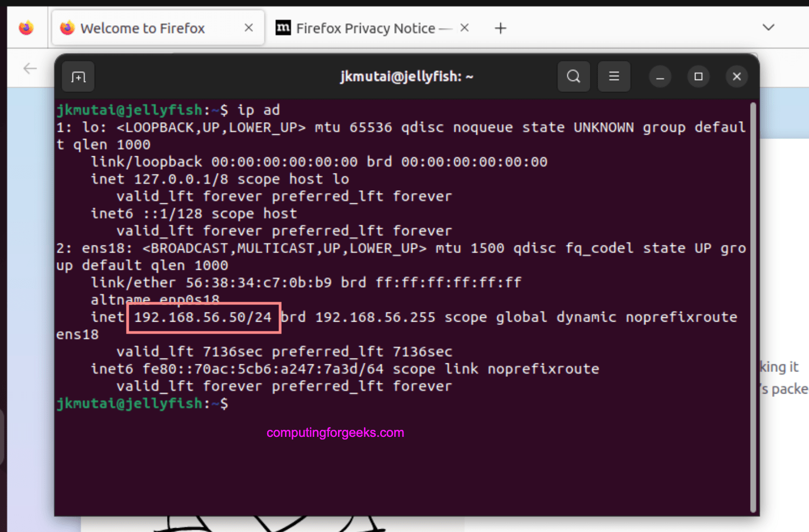Click the terminal prompt input line
809x532 pixels.
tap(238, 403)
